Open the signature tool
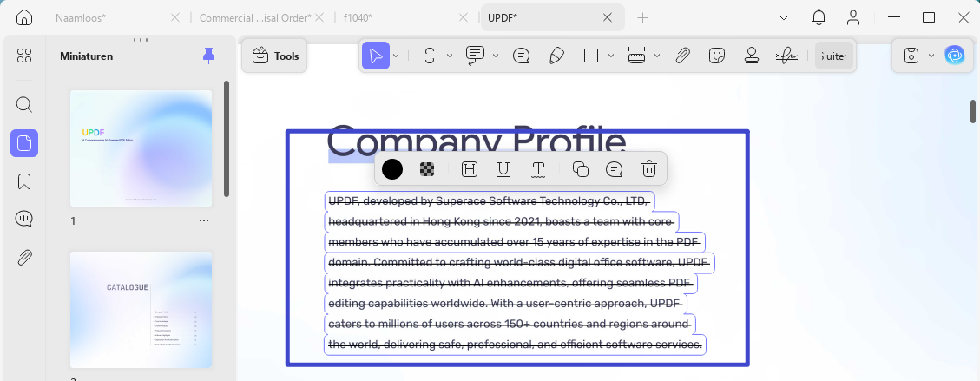The width and height of the screenshot is (980, 381). click(x=786, y=56)
